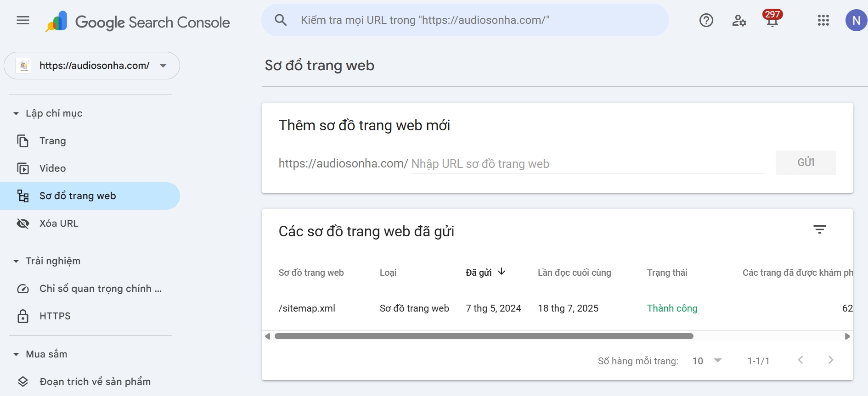The width and height of the screenshot is (868, 396).
Task: Open the /sitemap.xml row
Action: pos(307,308)
